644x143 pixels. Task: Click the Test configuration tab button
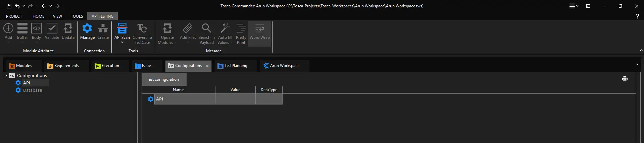pyautogui.click(x=164, y=79)
